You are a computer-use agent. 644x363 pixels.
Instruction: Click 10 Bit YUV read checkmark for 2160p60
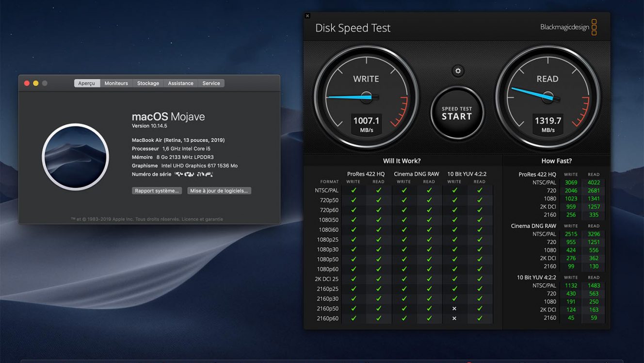[480, 318]
